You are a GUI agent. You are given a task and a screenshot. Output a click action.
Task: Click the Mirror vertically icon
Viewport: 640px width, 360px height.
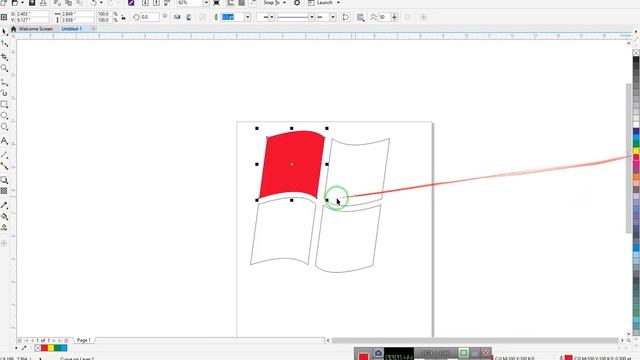189,17
